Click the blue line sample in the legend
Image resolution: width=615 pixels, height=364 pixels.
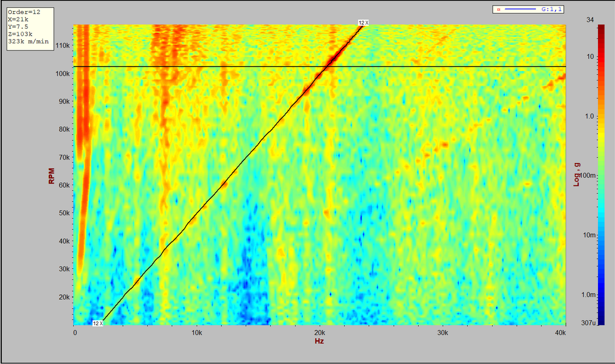coord(520,9)
